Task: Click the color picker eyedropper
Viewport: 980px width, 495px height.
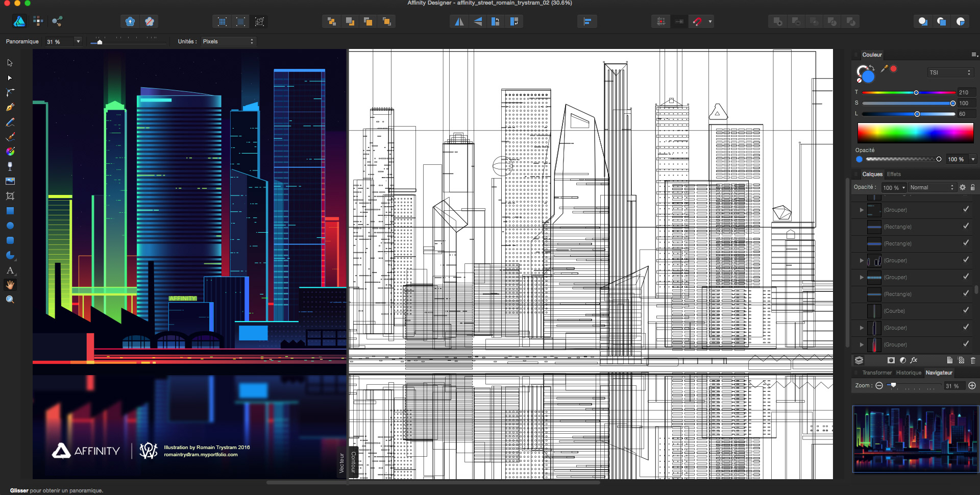Action: (x=884, y=68)
